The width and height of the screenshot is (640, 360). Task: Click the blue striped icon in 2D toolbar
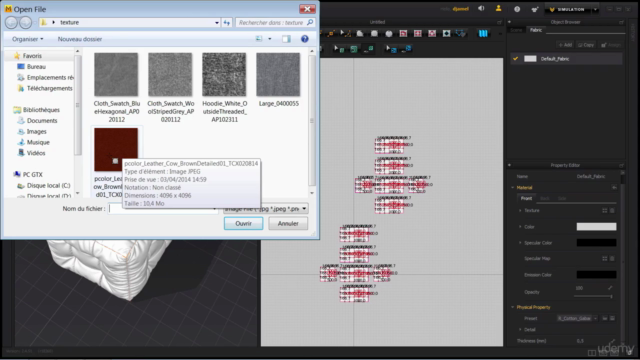[483, 33]
